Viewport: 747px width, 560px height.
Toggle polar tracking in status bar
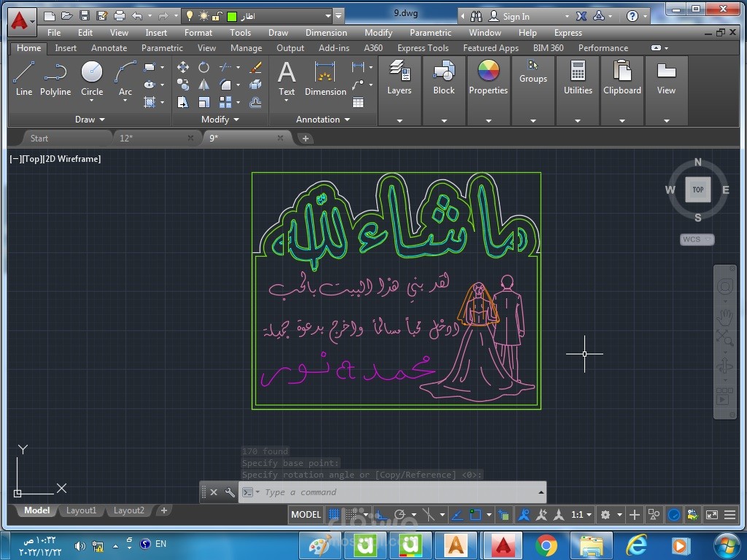click(x=400, y=514)
